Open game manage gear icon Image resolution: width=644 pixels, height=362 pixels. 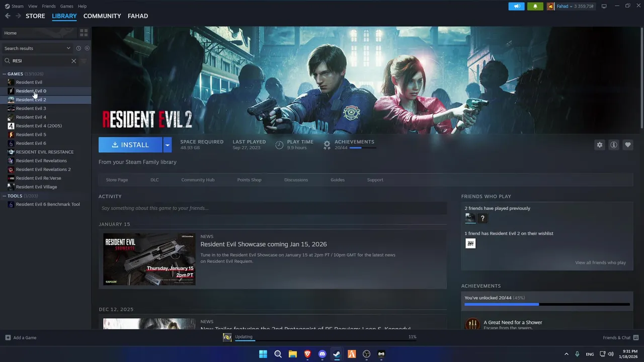click(599, 145)
